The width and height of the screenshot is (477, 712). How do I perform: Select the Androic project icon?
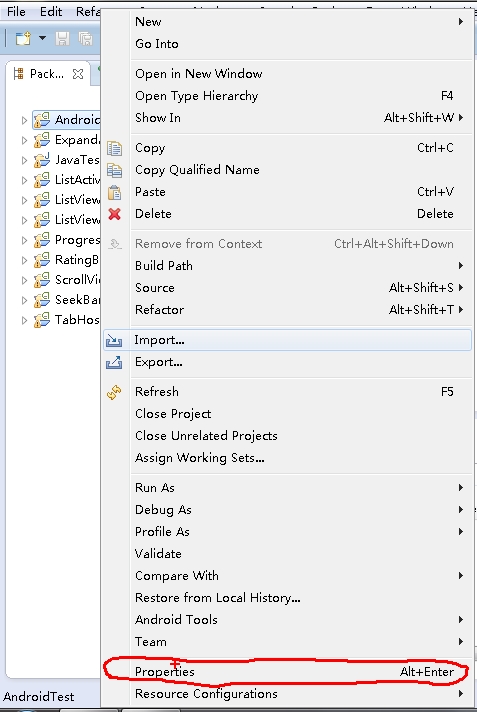[x=42, y=120]
